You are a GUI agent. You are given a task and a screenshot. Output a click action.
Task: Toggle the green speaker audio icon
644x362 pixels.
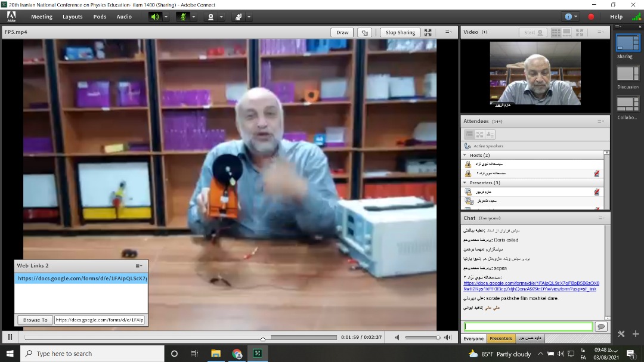(155, 17)
